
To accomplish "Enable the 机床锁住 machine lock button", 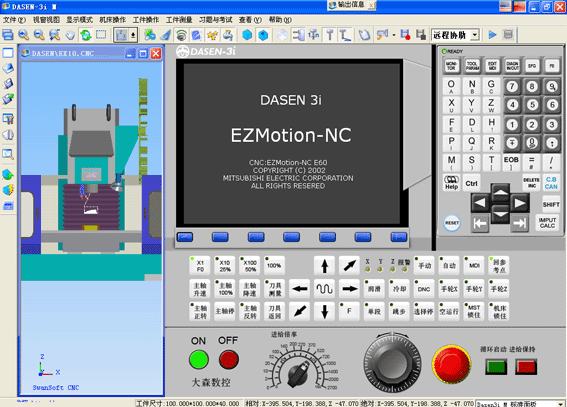I will click(x=499, y=312).
